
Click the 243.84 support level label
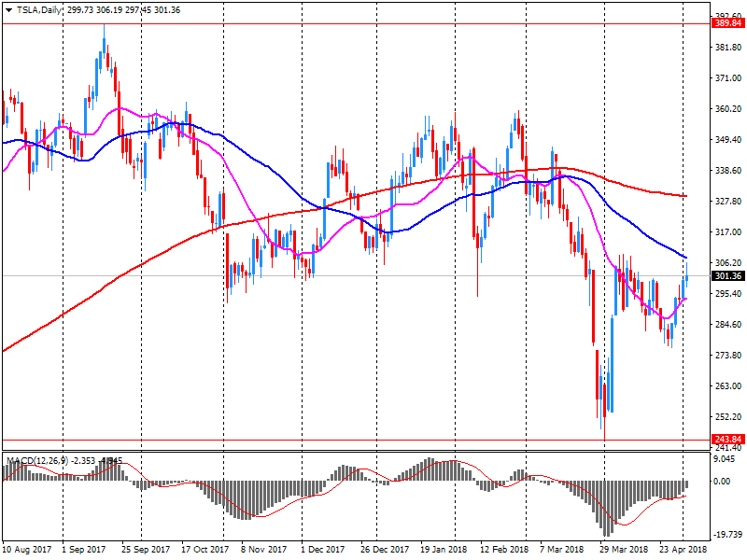pyautogui.click(x=726, y=440)
